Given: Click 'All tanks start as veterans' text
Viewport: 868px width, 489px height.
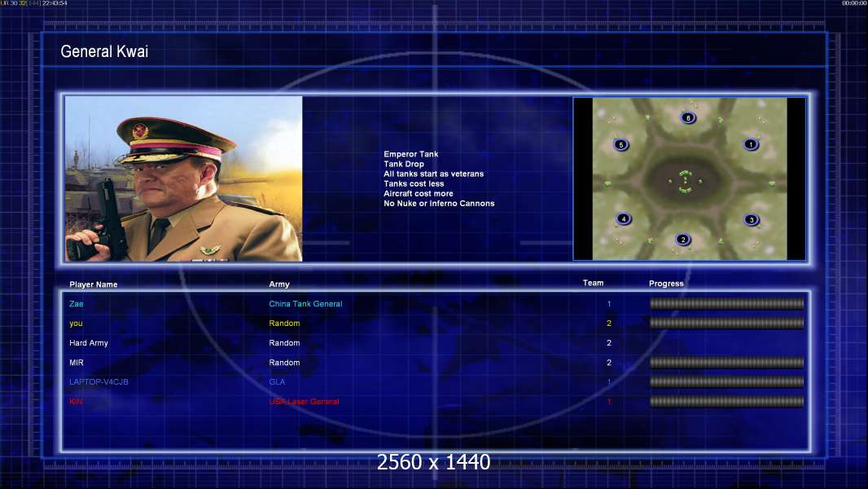Looking at the screenshot, I should click(433, 174).
